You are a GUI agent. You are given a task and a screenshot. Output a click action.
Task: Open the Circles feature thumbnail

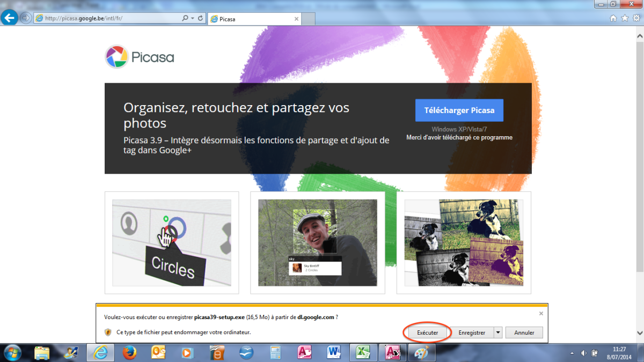click(x=172, y=243)
